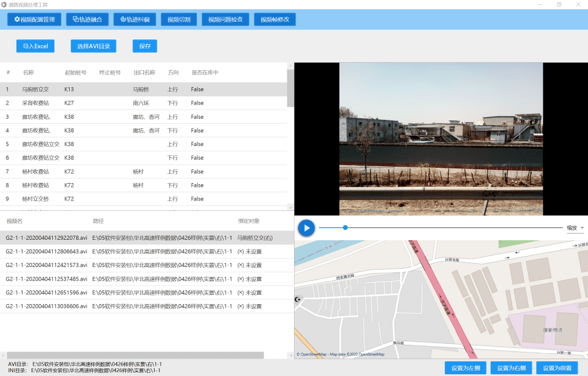The image size is (588, 376).
Task: Open the 视频问题检查 tab
Action: [225, 20]
